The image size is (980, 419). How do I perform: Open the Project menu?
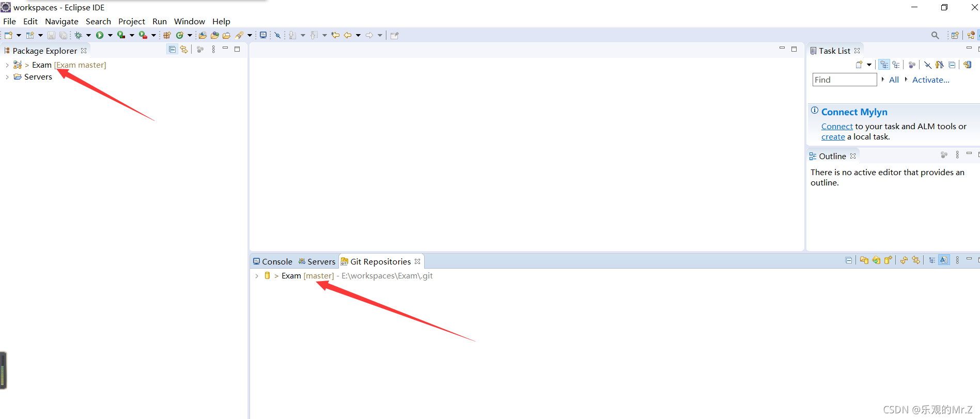click(x=132, y=21)
